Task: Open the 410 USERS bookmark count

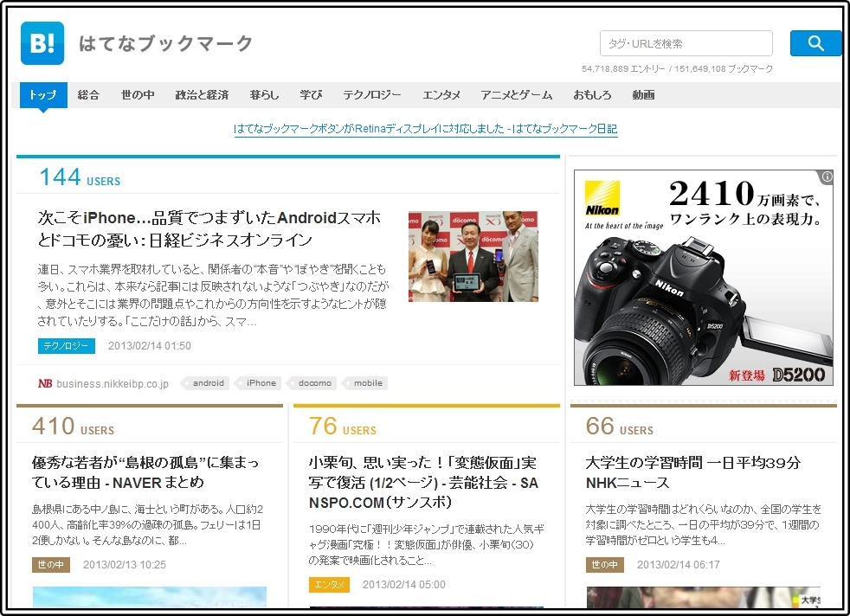Action: click(x=74, y=427)
